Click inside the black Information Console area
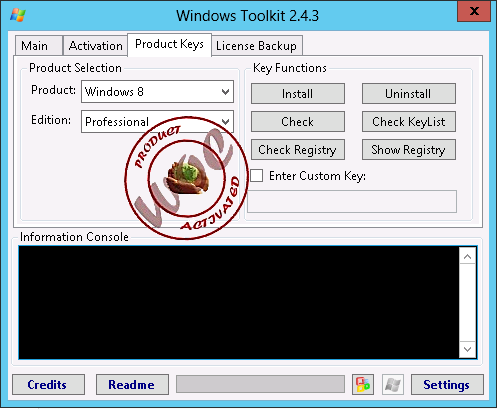The height and width of the screenshot is (409, 497). click(x=239, y=303)
